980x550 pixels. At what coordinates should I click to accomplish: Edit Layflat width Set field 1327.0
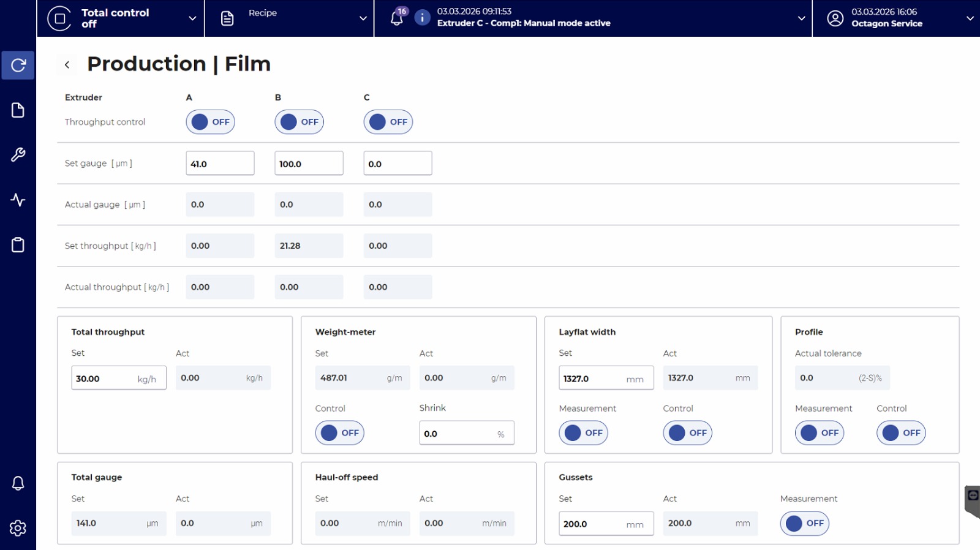click(606, 379)
